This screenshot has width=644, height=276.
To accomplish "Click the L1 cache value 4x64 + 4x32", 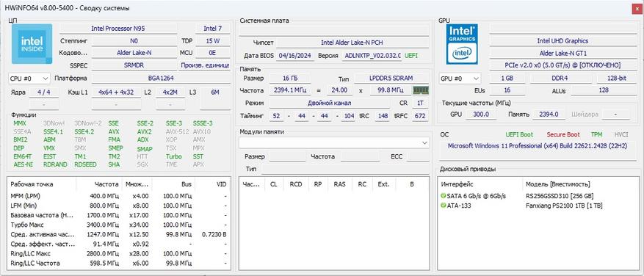I will coord(116,92).
